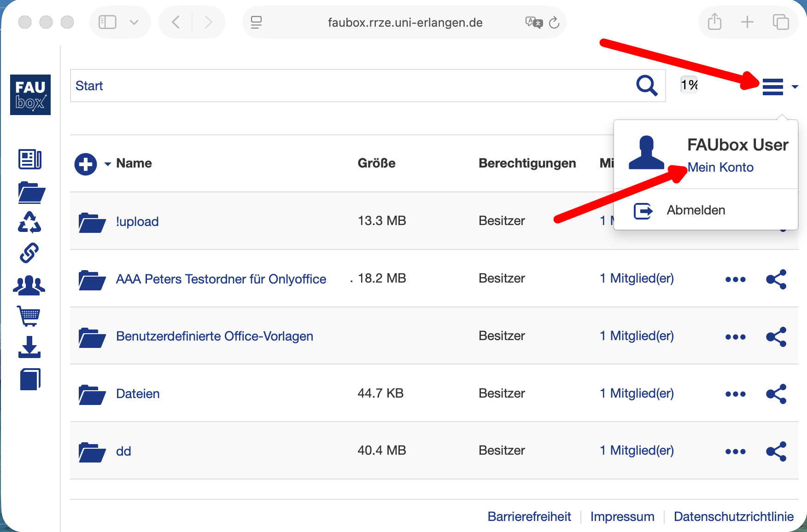Select Abmelden in the user menu
807x532 pixels.
[696, 210]
